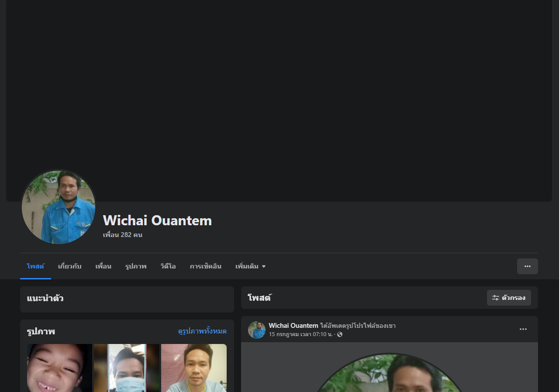Image resolution: width=559 pixels, height=392 pixels.
Task: Open the post's three-dot options menu
Action: pos(523,329)
